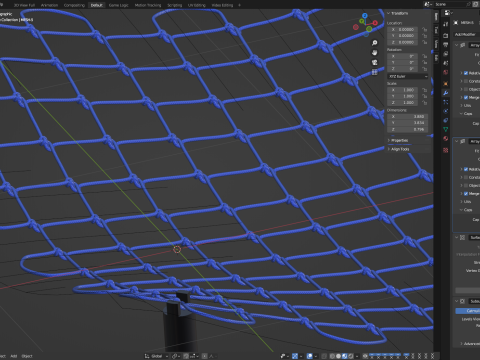Open the Global transform orientation dropdown
Image resolution: width=480 pixels, height=360 pixels.
pos(157,356)
